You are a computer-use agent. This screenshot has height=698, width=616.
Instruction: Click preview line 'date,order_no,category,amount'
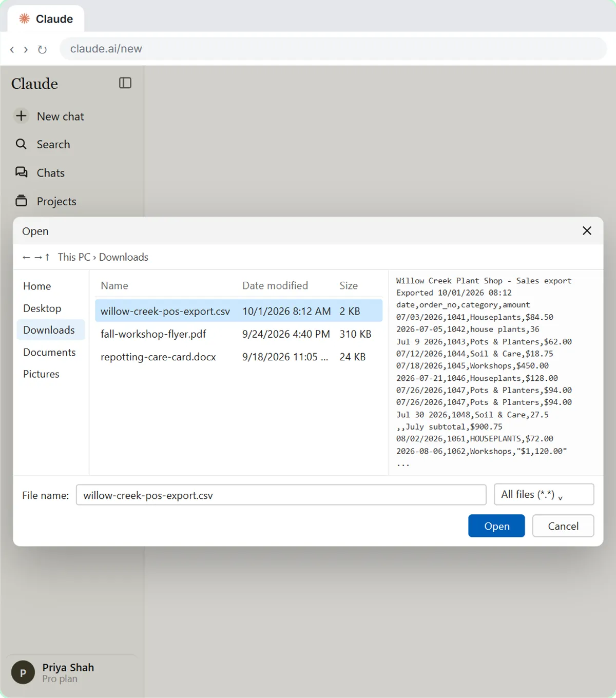(463, 305)
